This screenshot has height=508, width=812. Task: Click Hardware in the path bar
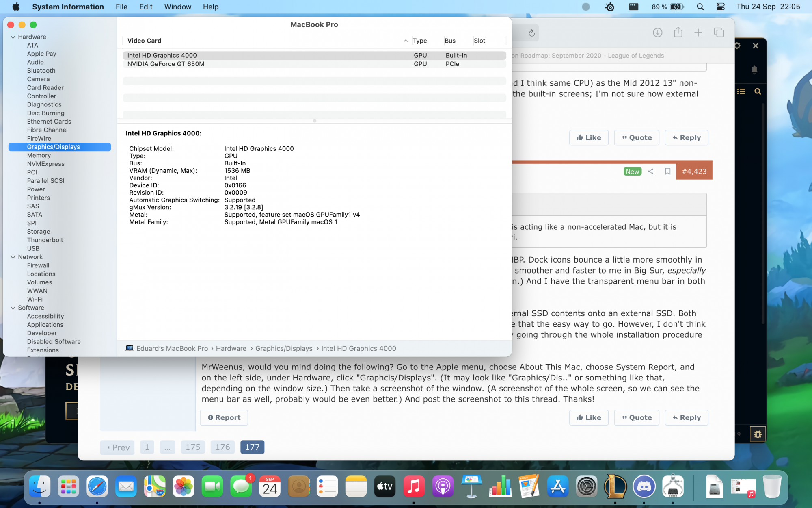(231, 348)
